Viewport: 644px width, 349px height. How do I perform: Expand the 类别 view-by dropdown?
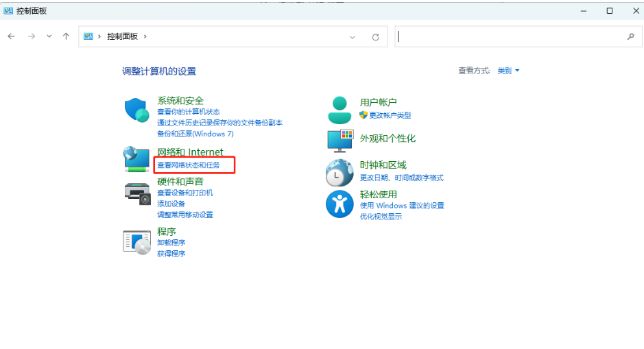click(x=508, y=71)
